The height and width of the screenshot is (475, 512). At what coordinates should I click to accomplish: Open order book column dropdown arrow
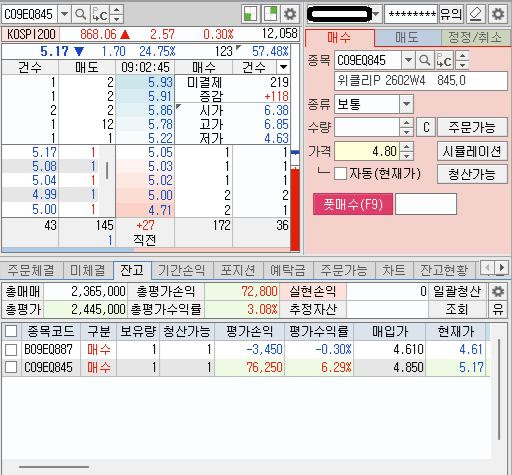(x=283, y=67)
